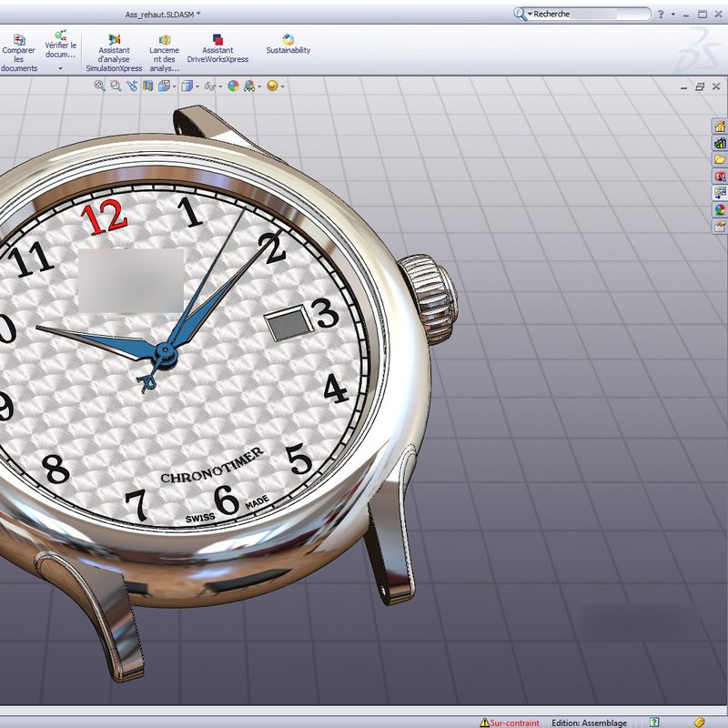
Task: Click the Sustainability button
Action: coord(288,45)
